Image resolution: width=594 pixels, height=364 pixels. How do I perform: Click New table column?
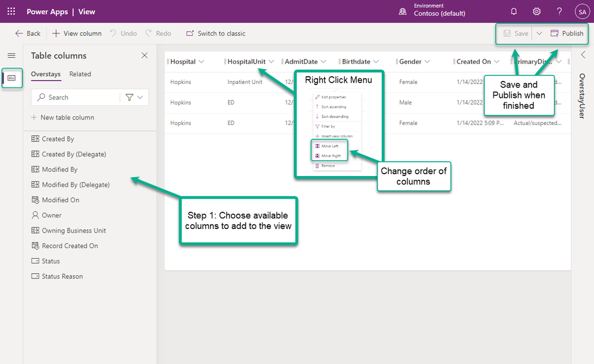[62, 117]
